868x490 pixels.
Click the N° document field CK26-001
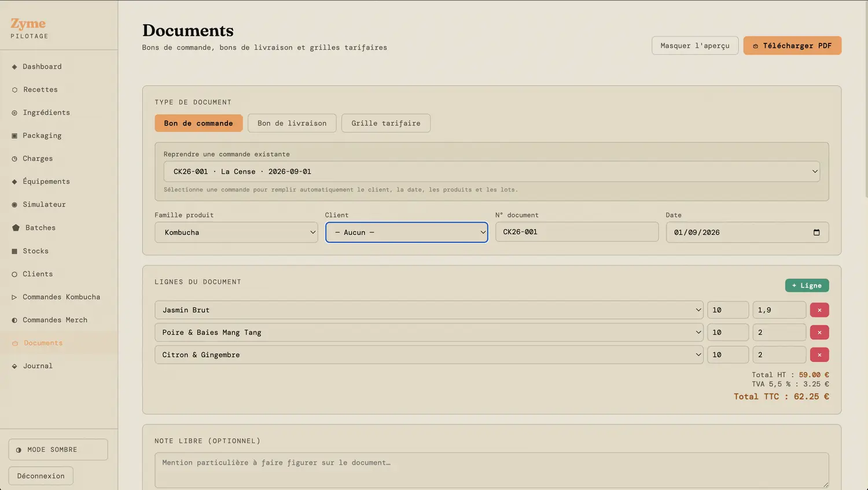point(577,232)
